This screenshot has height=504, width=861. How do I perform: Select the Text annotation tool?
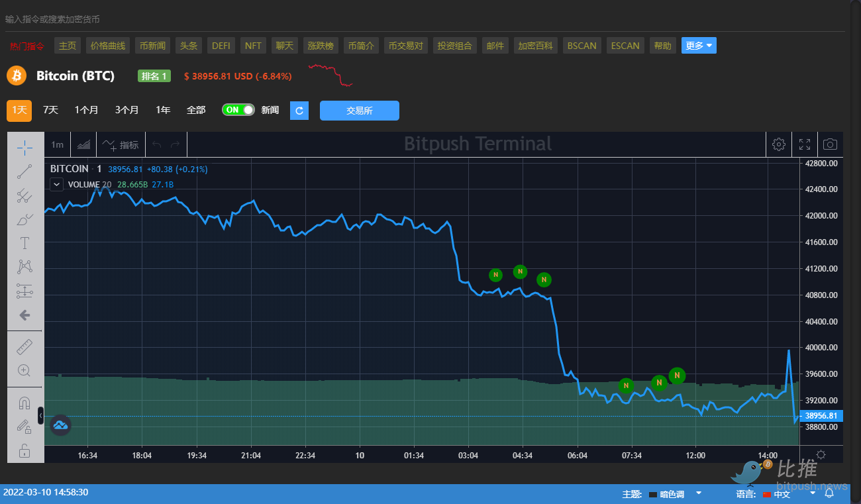pos(25,243)
